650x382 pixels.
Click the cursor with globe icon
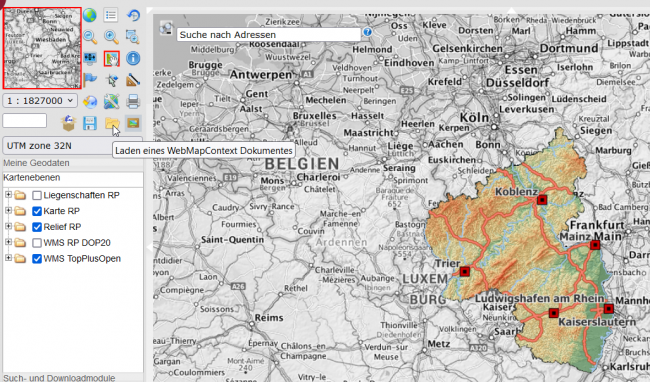click(x=111, y=80)
